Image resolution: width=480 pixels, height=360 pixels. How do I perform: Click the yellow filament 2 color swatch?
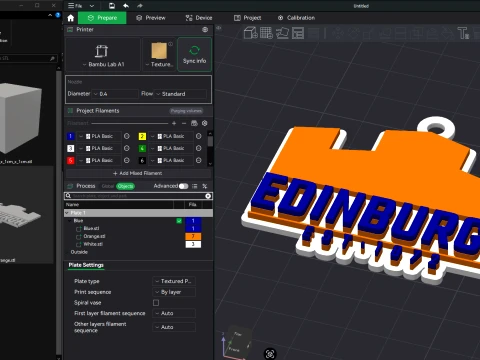pos(142,136)
